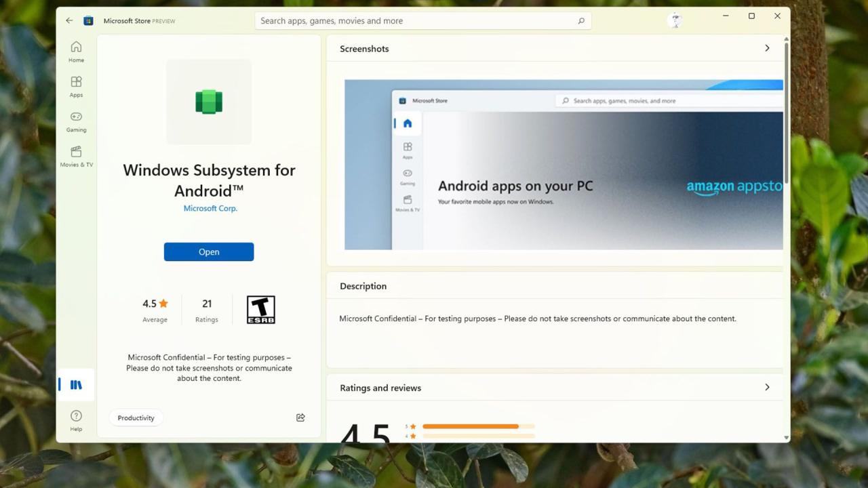Viewport: 868px width, 488px height.
Task: Click the Microsoft Confidential text under Description
Action: (538, 319)
